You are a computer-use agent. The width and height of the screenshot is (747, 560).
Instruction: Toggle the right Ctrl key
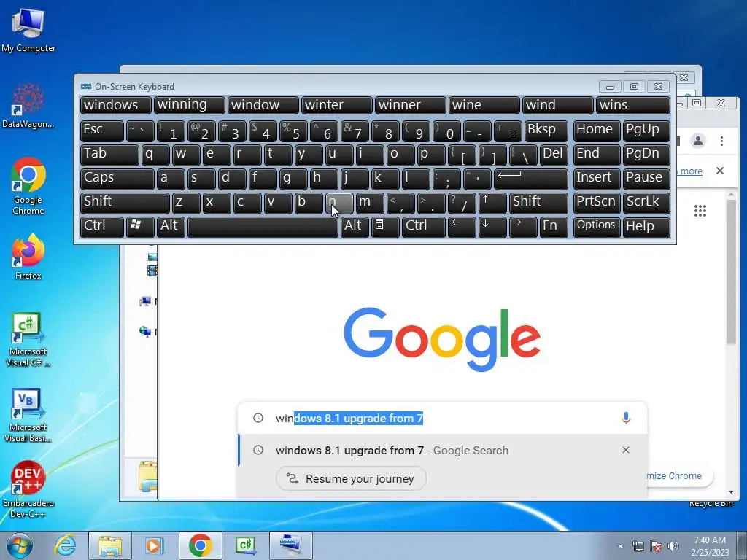(x=423, y=227)
